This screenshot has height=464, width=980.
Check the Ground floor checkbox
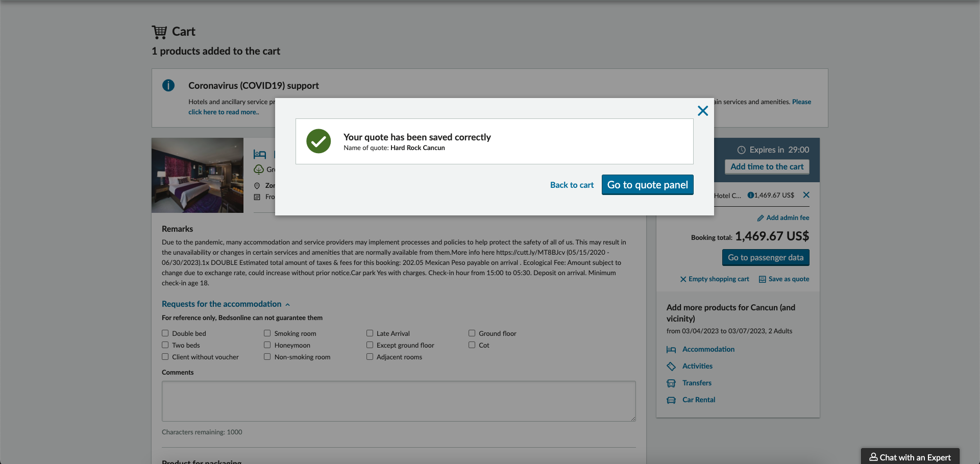472,333
